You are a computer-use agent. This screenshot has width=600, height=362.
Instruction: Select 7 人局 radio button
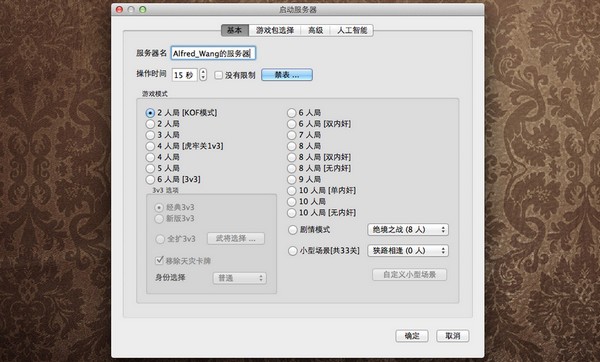[292, 135]
